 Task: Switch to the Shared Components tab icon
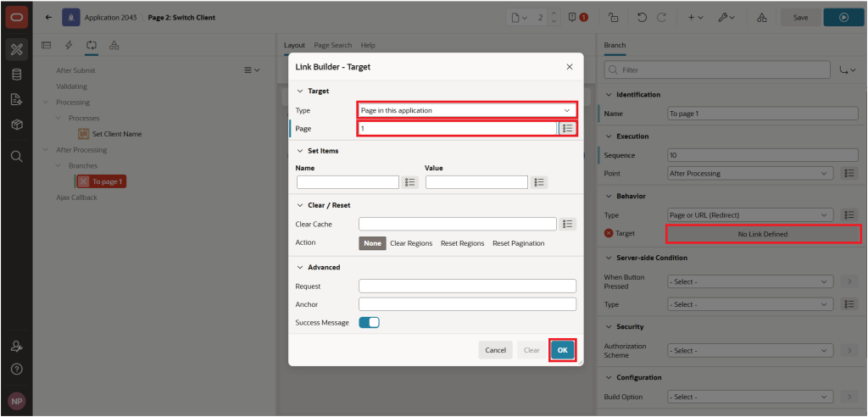pyautogui.click(x=114, y=46)
